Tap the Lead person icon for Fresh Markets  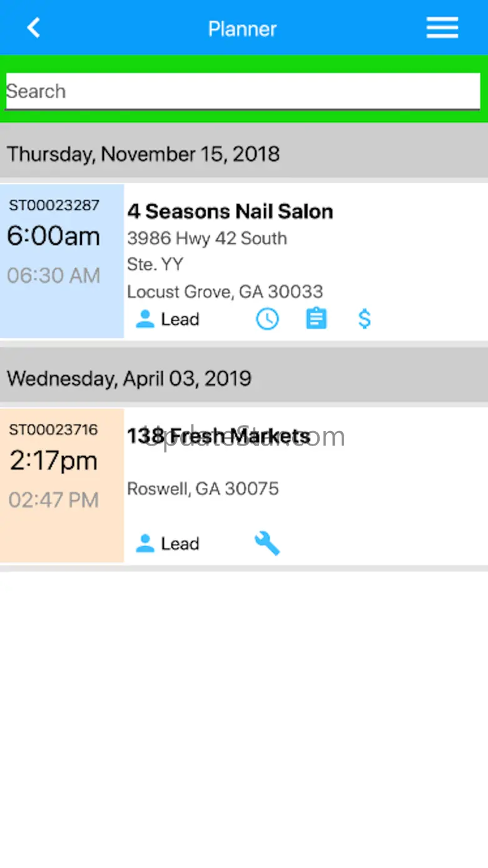coord(145,543)
